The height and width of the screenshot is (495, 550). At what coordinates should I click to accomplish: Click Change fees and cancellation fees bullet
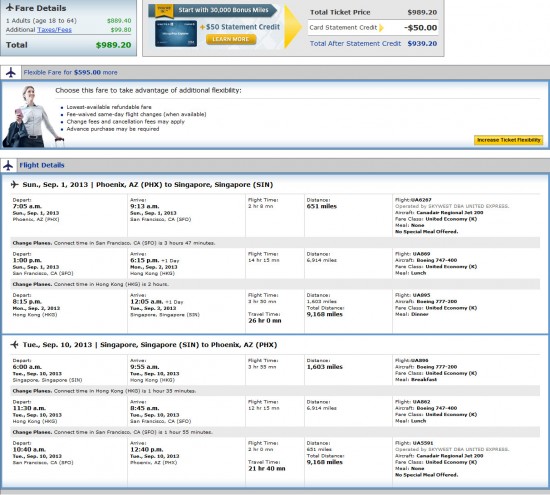click(x=126, y=122)
